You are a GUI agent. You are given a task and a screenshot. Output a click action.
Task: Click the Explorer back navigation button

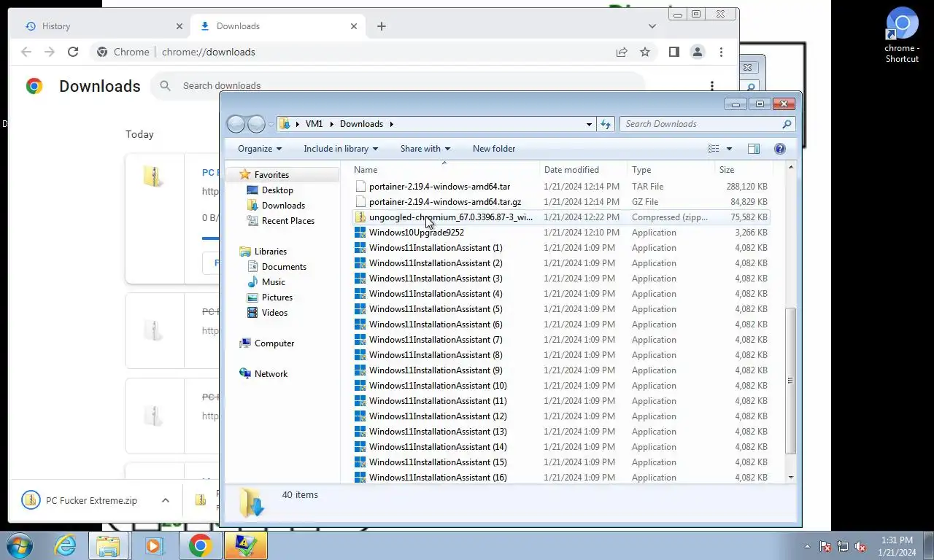[x=236, y=124]
